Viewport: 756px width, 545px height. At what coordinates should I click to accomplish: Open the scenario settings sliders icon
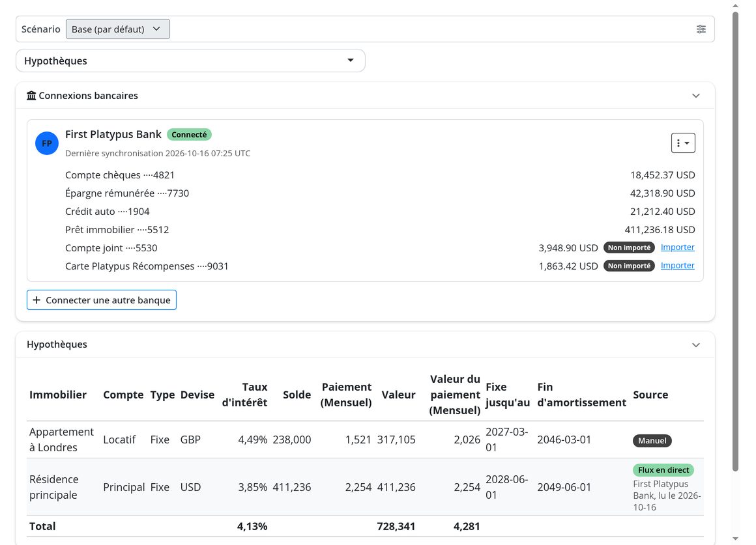click(x=701, y=29)
